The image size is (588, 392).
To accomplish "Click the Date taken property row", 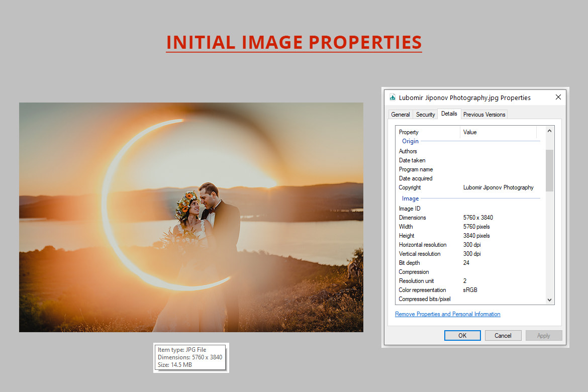I will pos(469,160).
